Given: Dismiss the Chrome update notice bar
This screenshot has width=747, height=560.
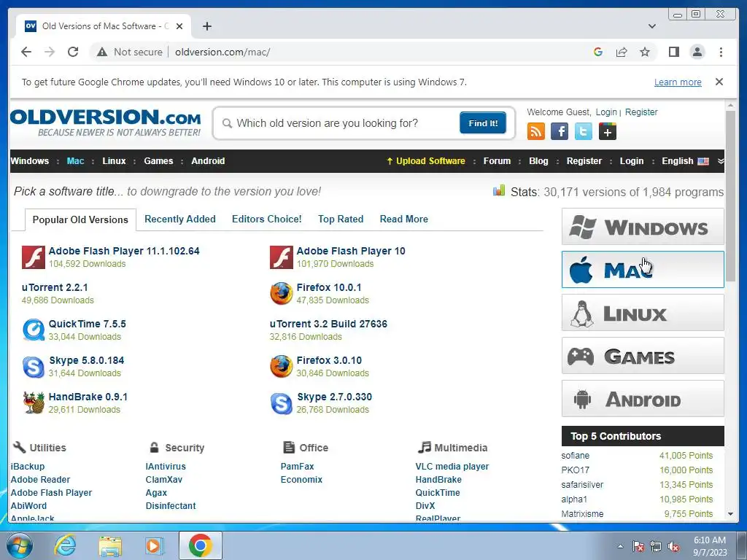Looking at the screenshot, I should tap(719, 82).
